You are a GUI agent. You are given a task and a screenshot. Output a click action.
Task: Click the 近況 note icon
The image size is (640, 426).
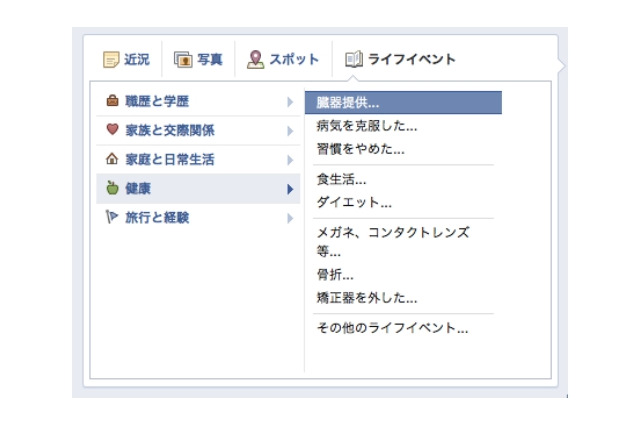(111, 60)
